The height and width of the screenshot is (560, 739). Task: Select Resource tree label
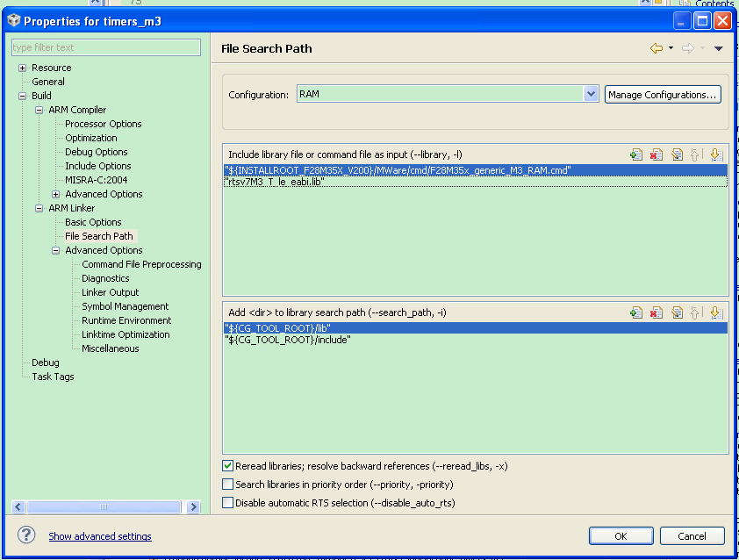(52, 68)
